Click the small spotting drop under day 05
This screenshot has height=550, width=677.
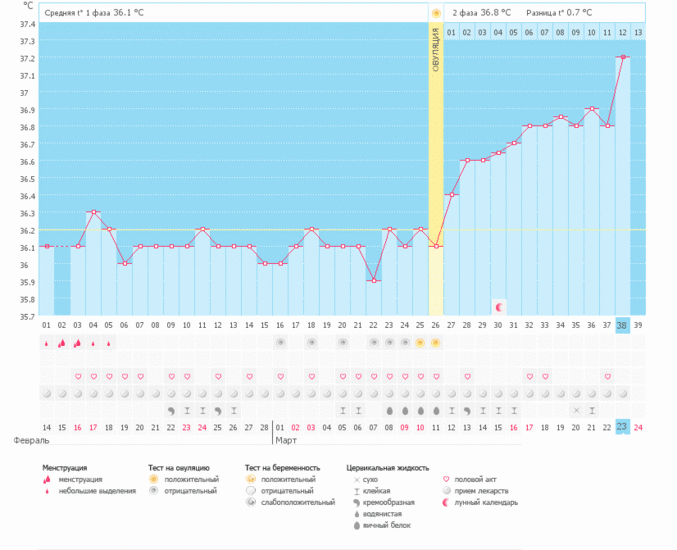[109, 344]
